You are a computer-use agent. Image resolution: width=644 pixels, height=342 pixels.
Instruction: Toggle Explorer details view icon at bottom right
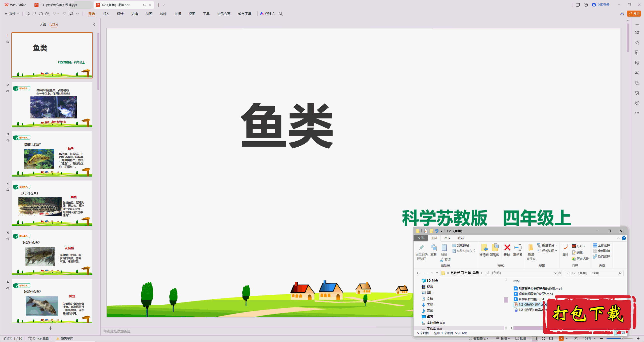[x=618, y=333]
